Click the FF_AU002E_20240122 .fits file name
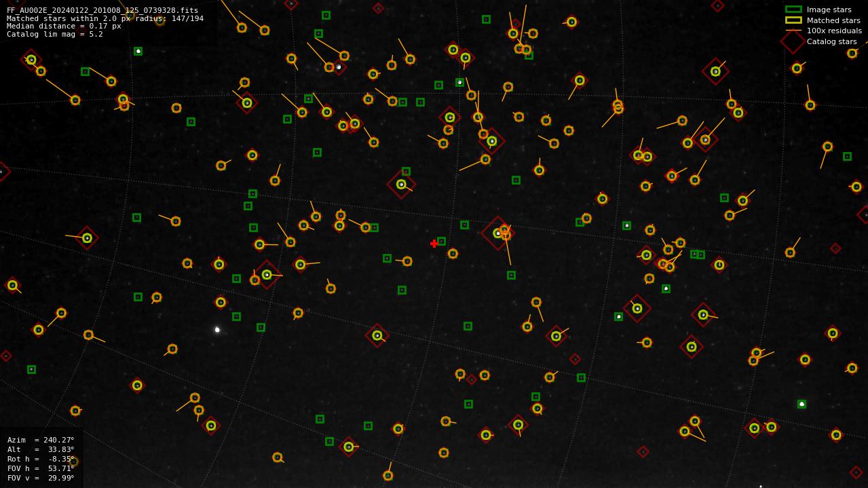This screenshot has height=488, width=868. click(x=102, y=11)
